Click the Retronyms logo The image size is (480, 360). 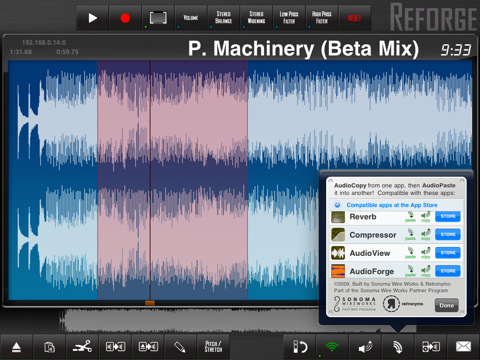coord(403,304)
